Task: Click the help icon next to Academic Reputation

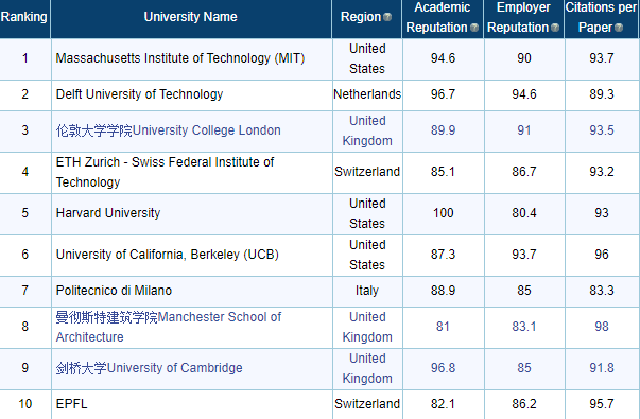Action: 474,28
